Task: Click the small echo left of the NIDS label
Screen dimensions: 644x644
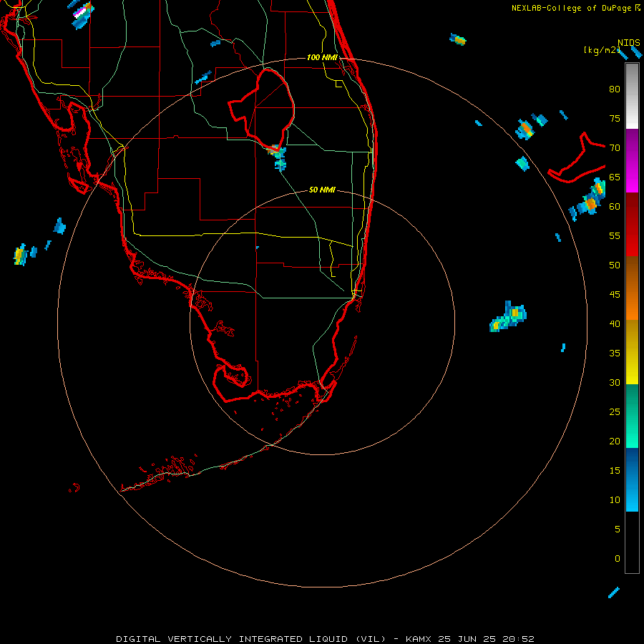Action: 457,39
